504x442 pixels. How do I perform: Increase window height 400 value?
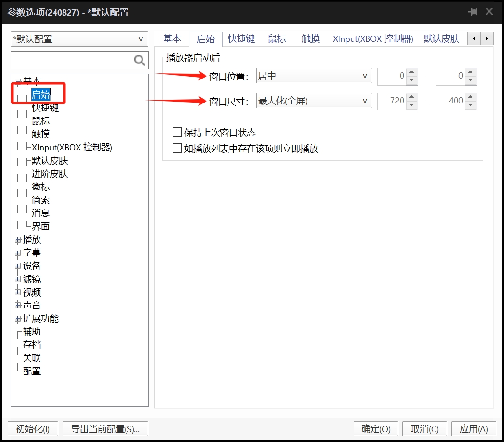coord(471,97)
